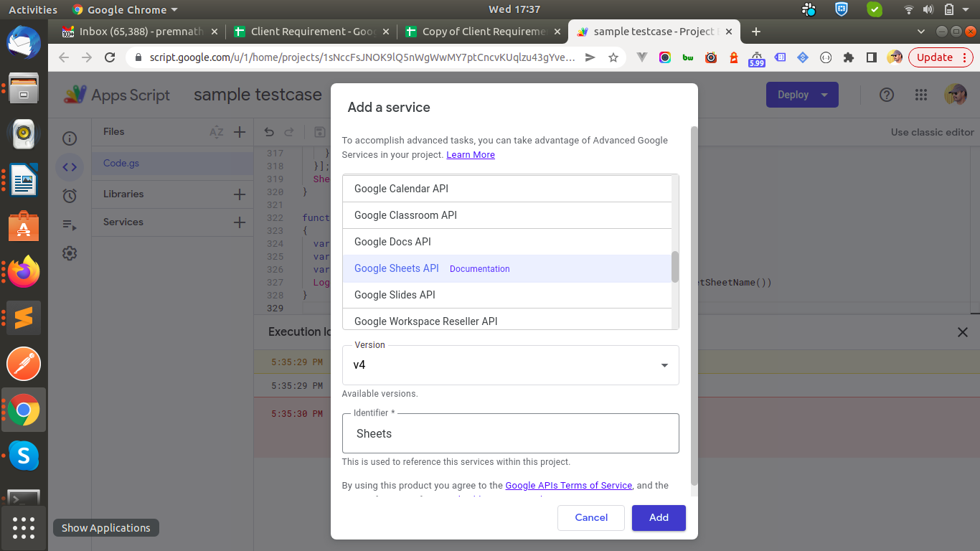Open the Triggers alarm clock page
This screenshot has height=551, width=980.
coord(70,196)
